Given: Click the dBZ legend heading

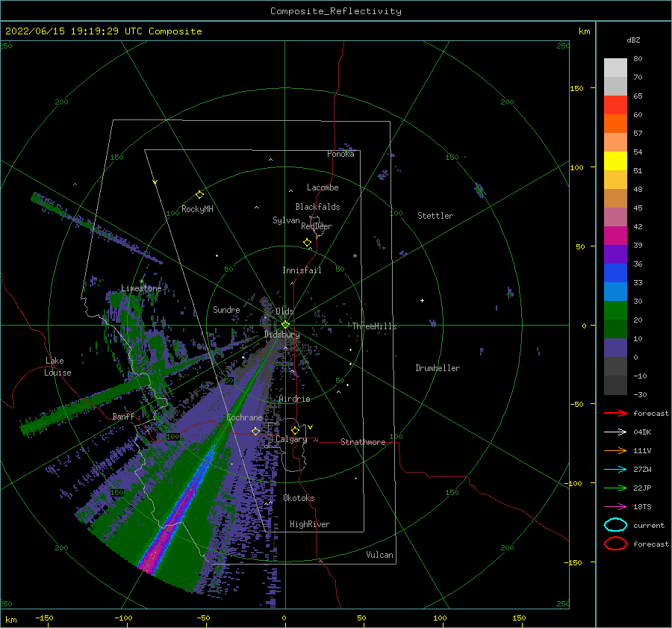Looking at the screenshot, I should click(633, 40).
